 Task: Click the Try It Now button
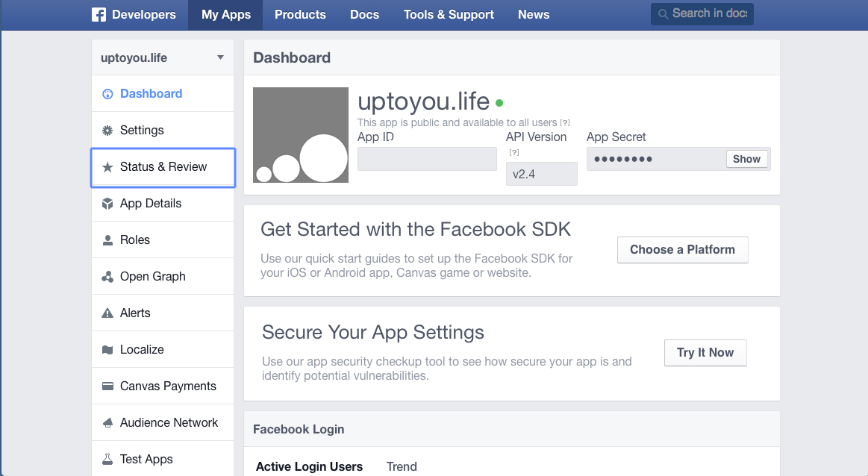[x=705, y=353]
